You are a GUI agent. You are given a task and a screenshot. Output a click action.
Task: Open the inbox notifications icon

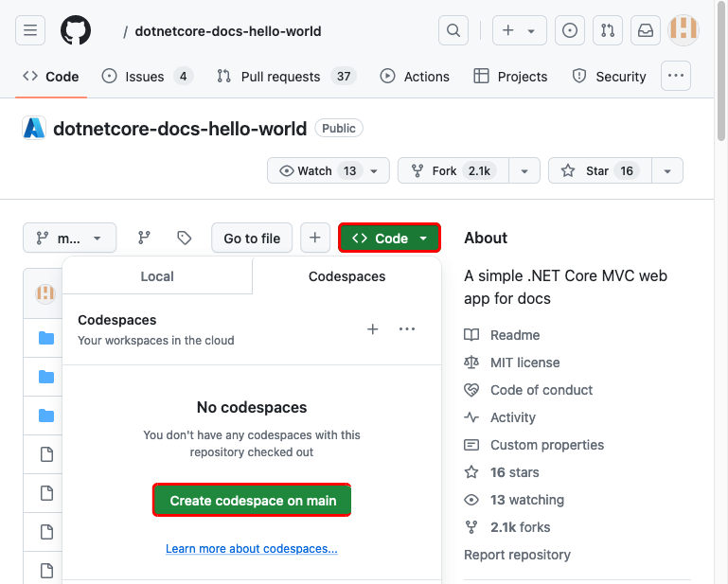645,31
